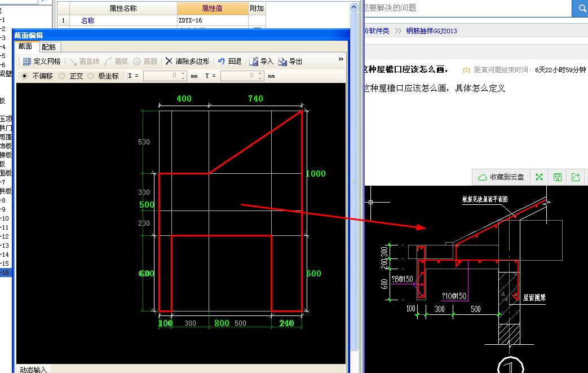The width and height of the screenshot is (588, 373).
Task: Click the 定义网格 grid tool
Action: 42,61
